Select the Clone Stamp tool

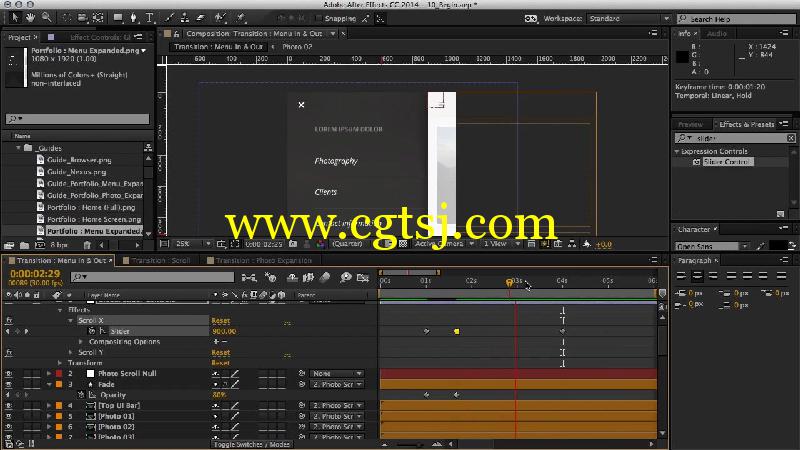point(185,18)
